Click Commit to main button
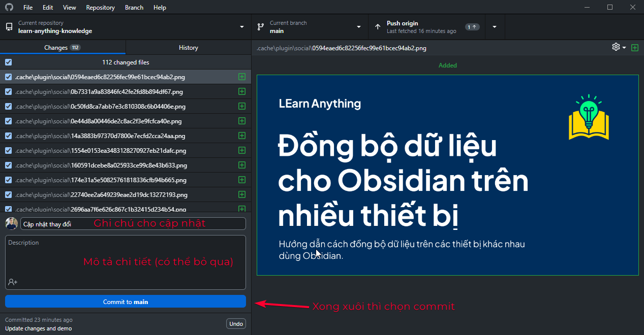This screenshot has height=335, width=644. [x=126, y=301]
